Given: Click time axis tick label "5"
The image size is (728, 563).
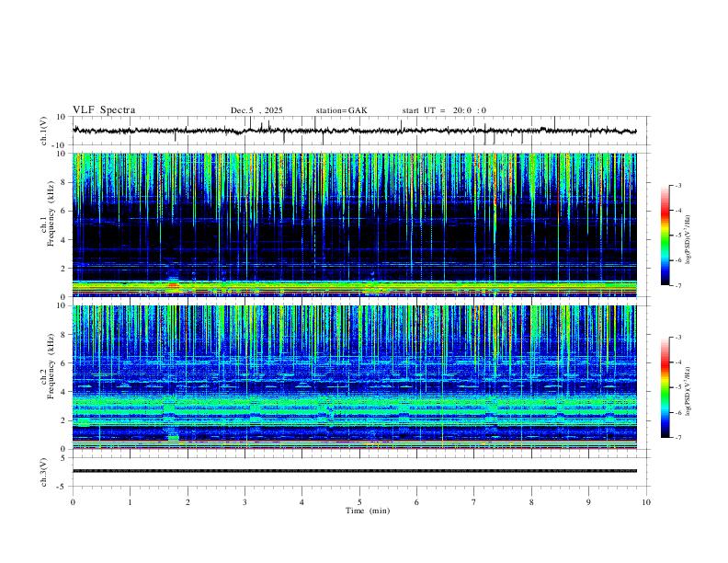Looking at the screenshot, I should [x=359, y=502].
